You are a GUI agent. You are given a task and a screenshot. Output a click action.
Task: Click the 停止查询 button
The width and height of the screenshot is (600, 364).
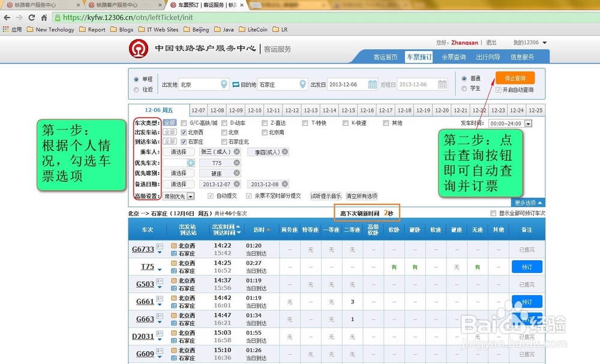[515, 78]
